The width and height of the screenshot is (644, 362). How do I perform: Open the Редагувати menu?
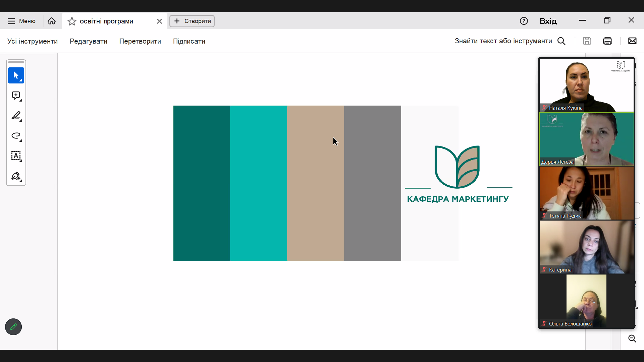(89, 41)
